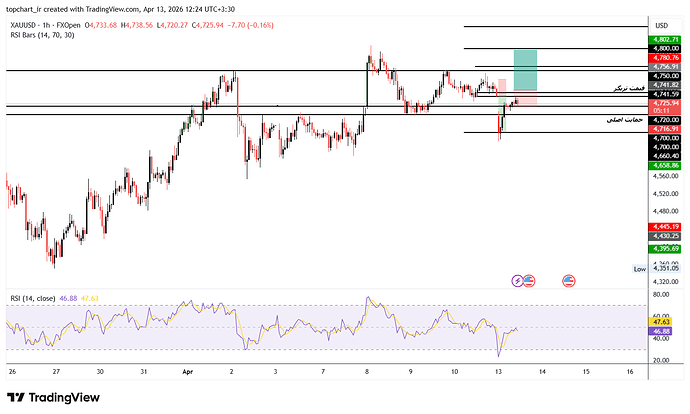690x414 pixels.
Task: Open the first US flag economic event icon
Action: click(x=529, y=281)
